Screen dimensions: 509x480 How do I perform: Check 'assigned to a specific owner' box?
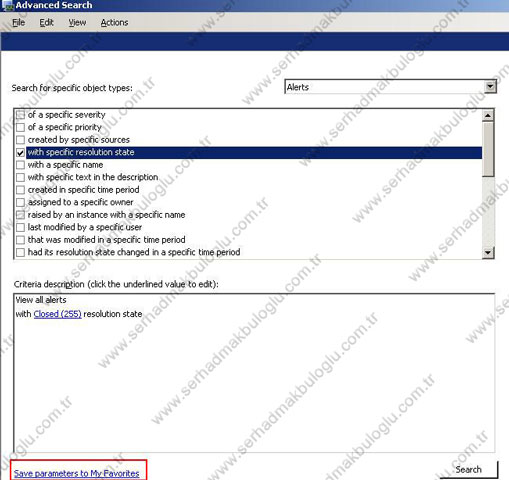pyautogui.click(x=20, y=202)
